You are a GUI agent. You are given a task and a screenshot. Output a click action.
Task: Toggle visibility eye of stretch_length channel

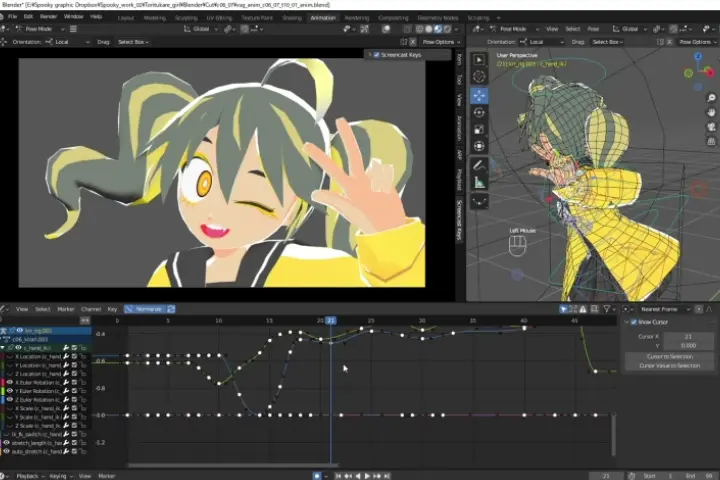[6, 443]
